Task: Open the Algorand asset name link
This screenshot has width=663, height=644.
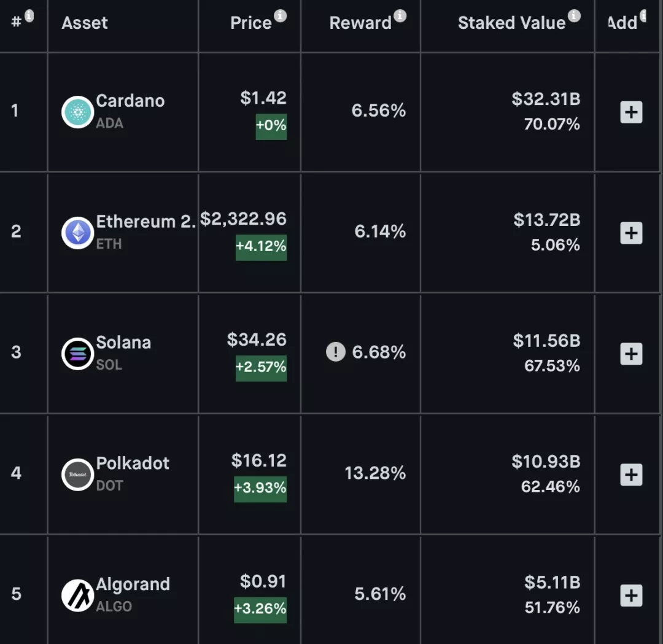Action: (133, 584)
